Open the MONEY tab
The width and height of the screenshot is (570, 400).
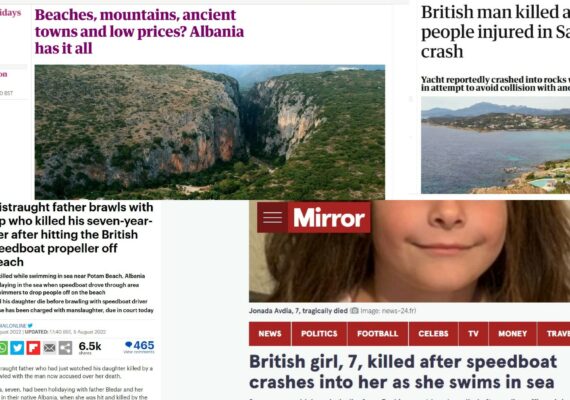pyautogui.click(x=513, y=333)
